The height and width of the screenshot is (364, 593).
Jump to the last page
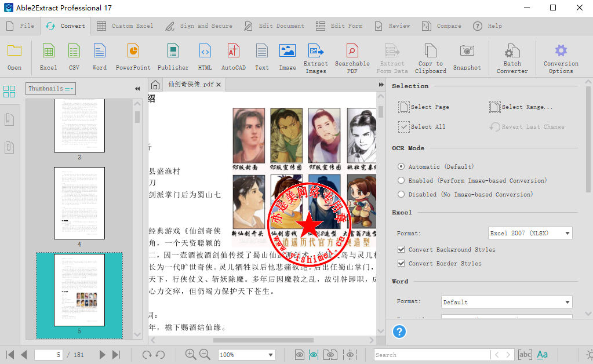click(116, 355)
